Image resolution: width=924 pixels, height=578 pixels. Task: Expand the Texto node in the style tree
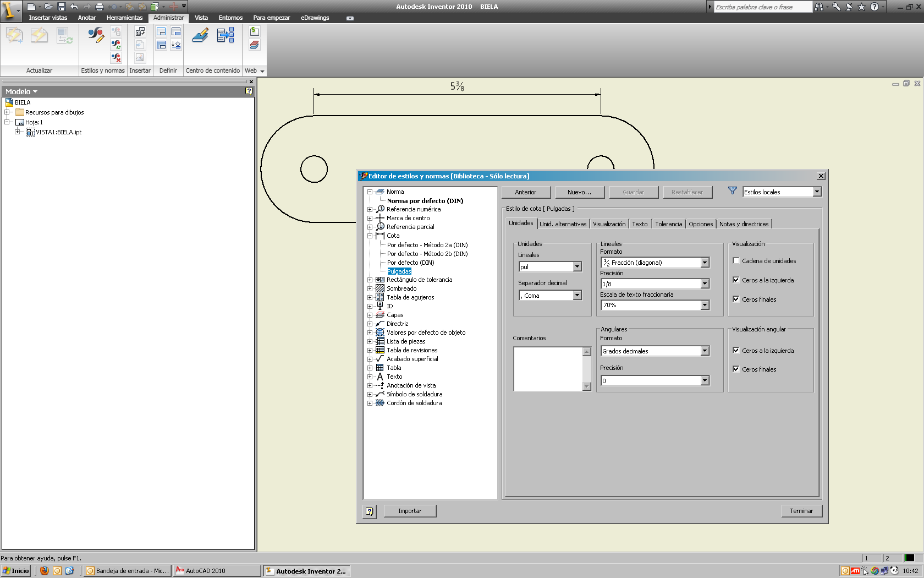pyautogui.click(x=370, y=377)
